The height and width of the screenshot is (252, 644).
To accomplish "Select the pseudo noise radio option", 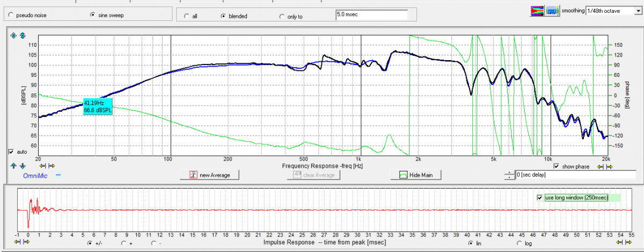I will (x=11, y=15).
